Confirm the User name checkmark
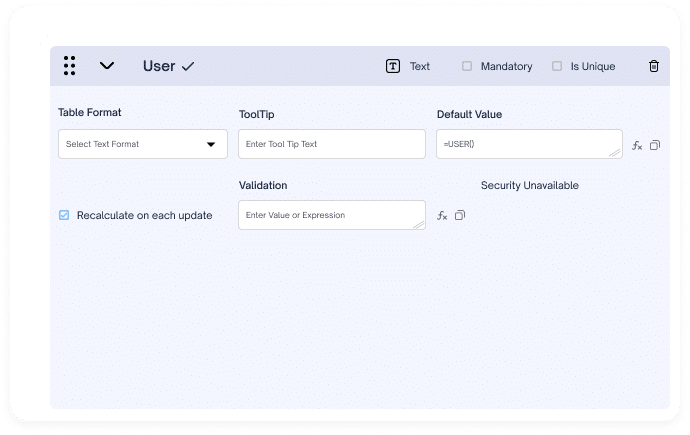 [188, 66]
